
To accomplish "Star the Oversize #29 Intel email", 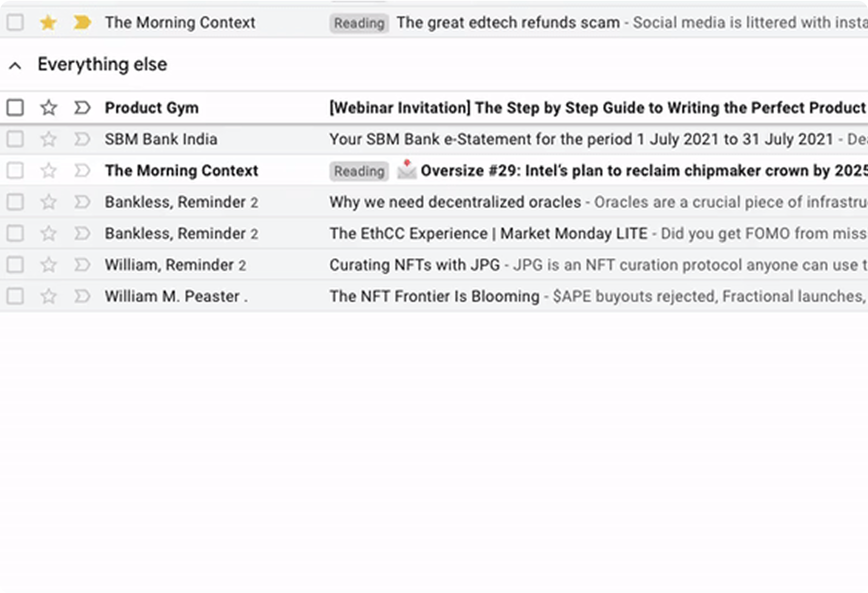I will (x=49, y=171).
